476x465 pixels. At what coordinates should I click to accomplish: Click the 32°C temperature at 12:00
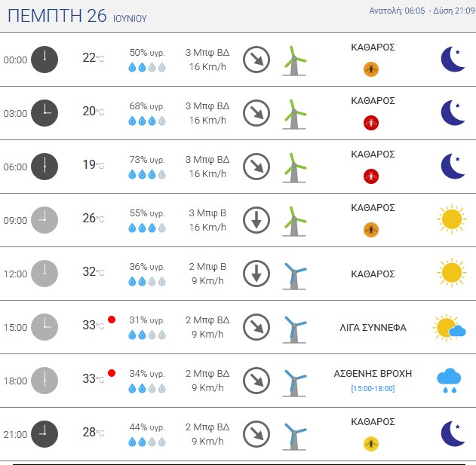tap(94, 272)
